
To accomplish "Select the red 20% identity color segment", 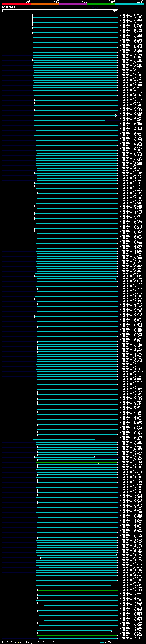I will (x=16, y=4).
